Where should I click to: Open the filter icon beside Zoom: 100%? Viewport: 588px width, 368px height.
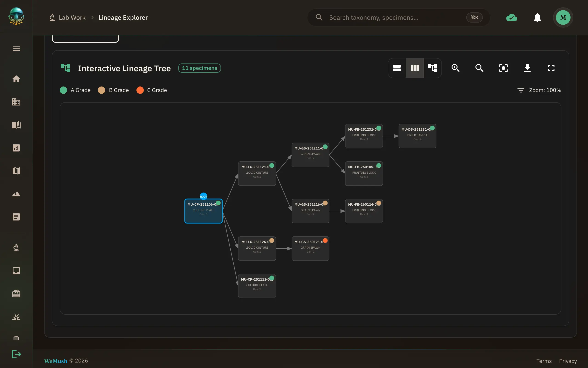pyautogui.click(x=521, y=90)
